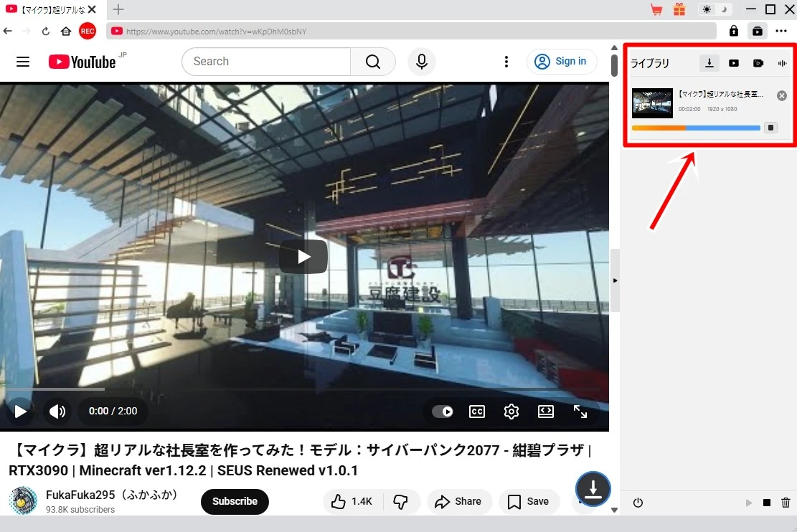The width and height of the screenshot is (797, 532).
Task: Open YouTube's more options three-dot menu
Action: 506,62
